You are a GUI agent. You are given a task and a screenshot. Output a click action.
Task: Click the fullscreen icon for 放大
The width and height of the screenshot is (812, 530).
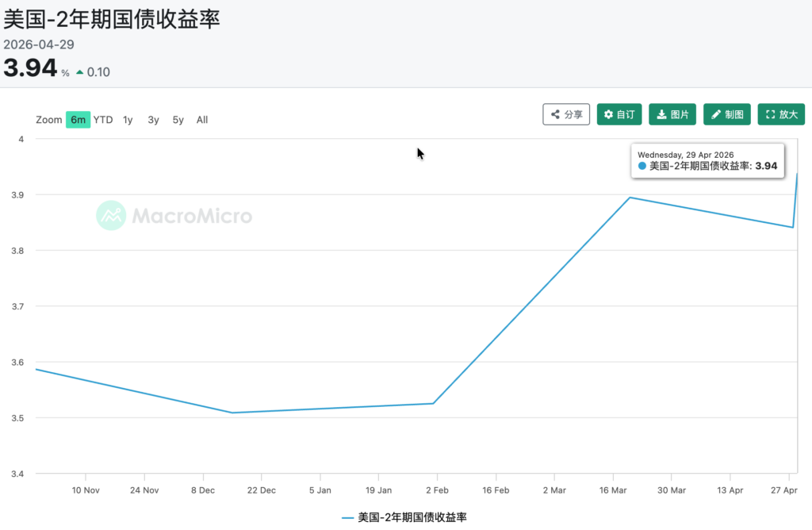point(770,115)
